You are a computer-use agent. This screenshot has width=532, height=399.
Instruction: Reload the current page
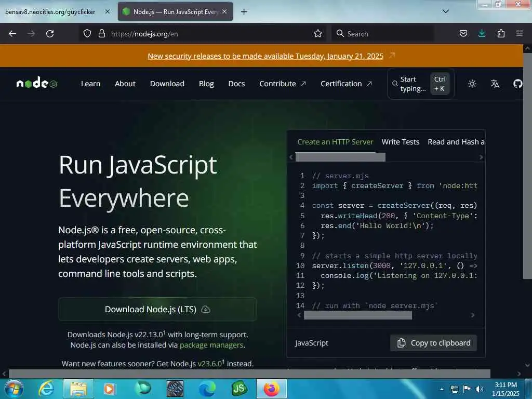click(x=50, y=34)
